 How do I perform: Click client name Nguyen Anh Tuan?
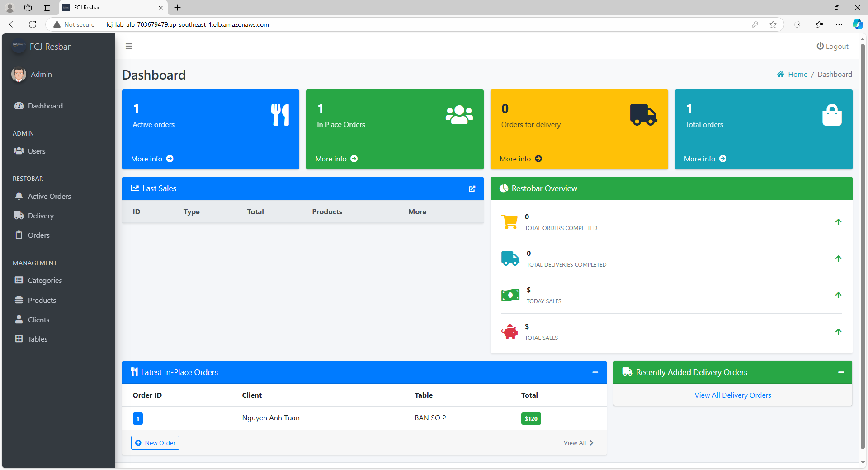pyautogui.click(x=271, y=418)
